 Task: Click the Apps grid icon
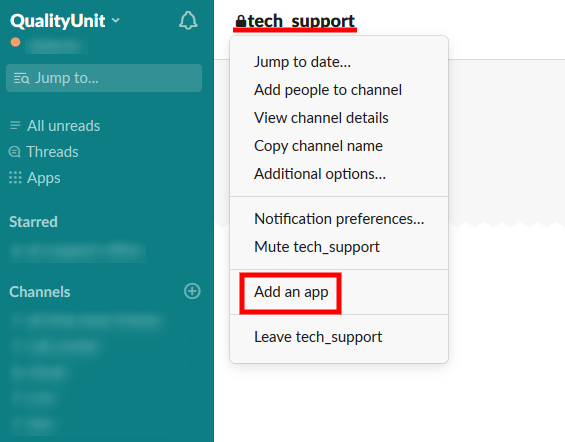click(15, 178)
